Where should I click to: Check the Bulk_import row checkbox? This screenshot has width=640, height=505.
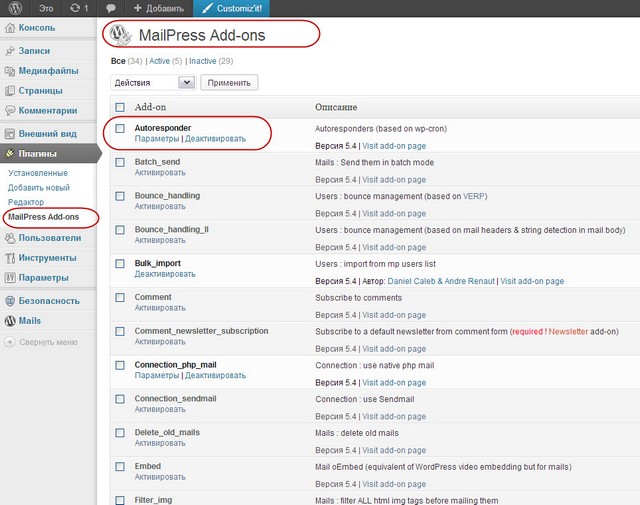(120, 264)
